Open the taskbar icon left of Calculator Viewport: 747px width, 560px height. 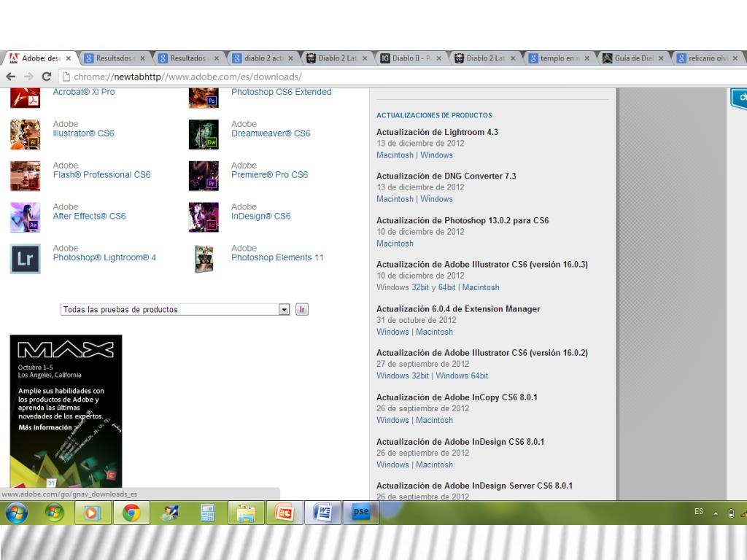(x=169, y=513)
